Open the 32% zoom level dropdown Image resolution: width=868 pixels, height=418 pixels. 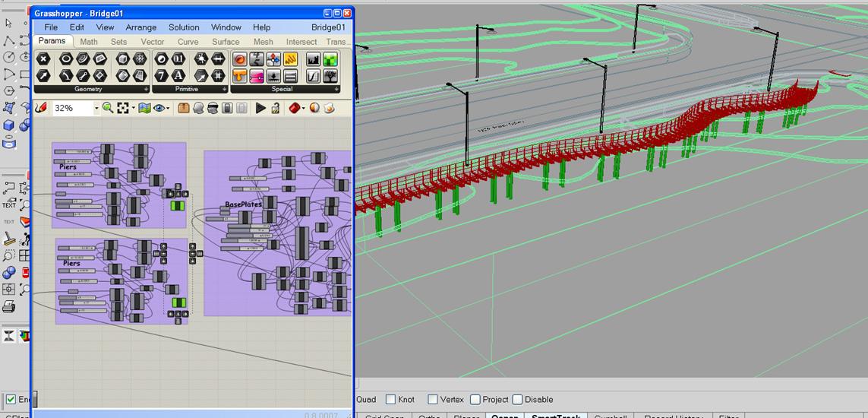coord(96,109)
